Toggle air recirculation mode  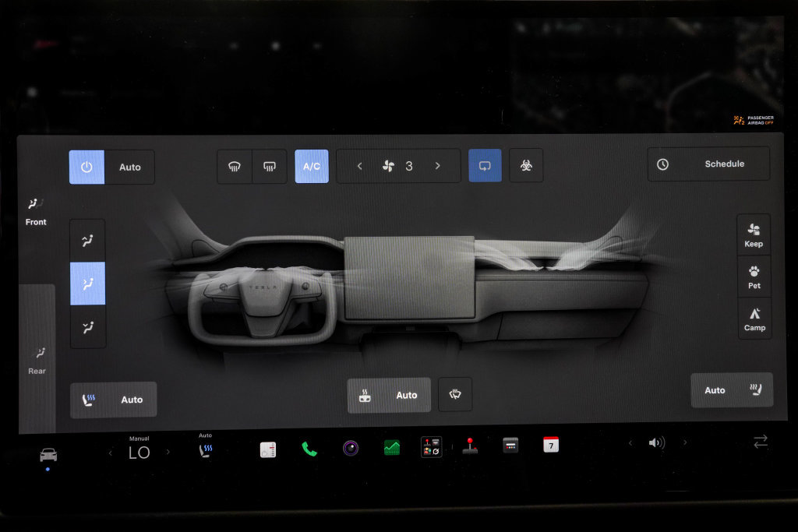click(485, 165)
